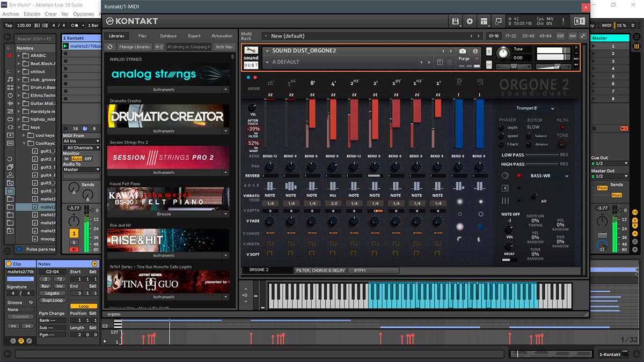Click the Kawai Felt Piano Browse button
The width and height of the screenshot is (644, 362).
(164, 214)
